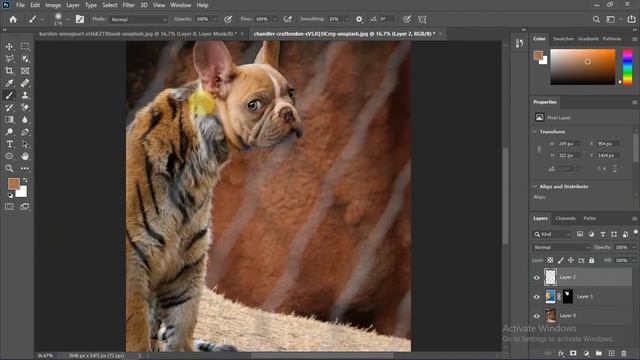This screenshot has width=640, height=360.
Task: Toggle Lock transparent pixels
Action: click(550, 260)
